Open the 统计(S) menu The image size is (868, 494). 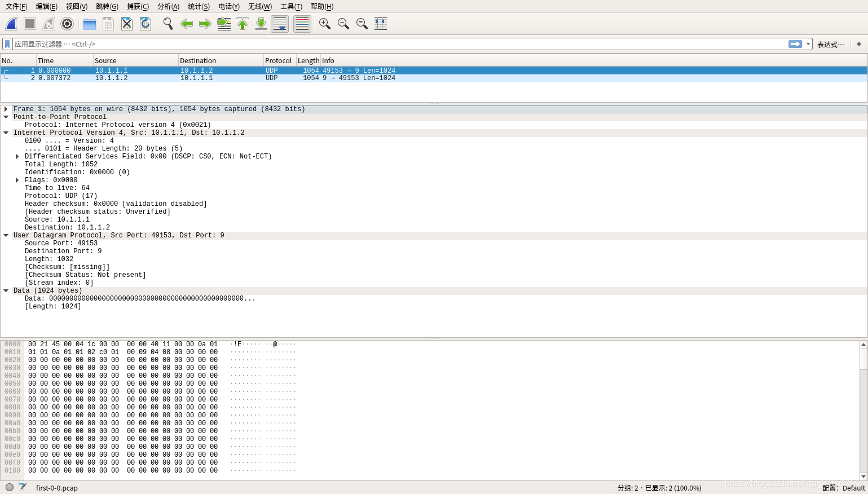199,7
